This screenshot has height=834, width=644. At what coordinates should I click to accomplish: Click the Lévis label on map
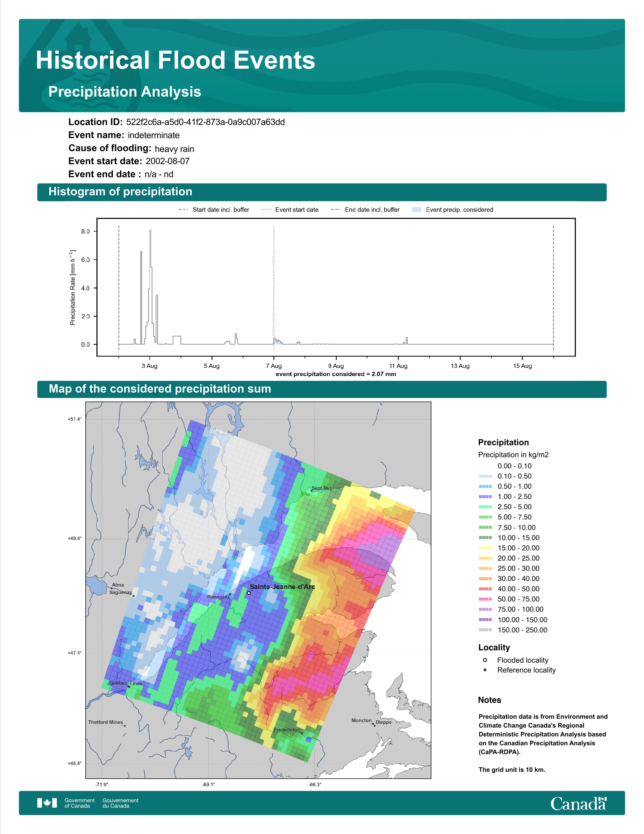[136, 684]
